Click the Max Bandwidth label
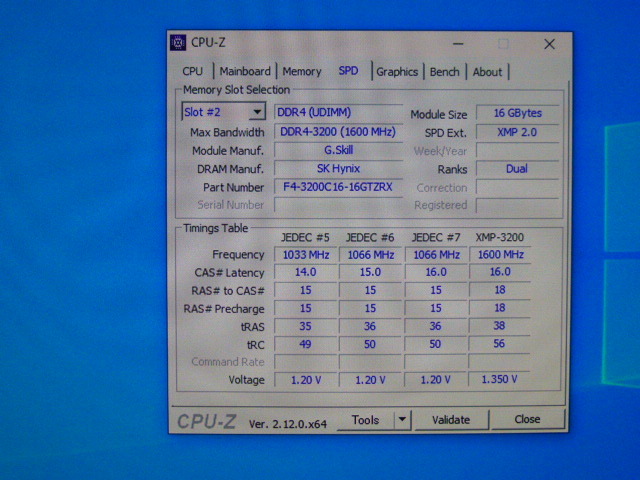 227,132
